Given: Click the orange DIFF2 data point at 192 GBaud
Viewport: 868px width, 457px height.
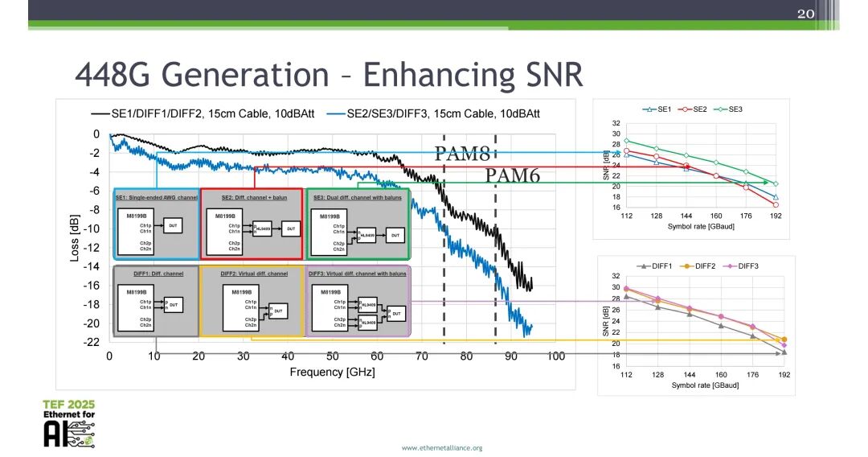Looking at the screenshot, I should [x=784, y=340].
